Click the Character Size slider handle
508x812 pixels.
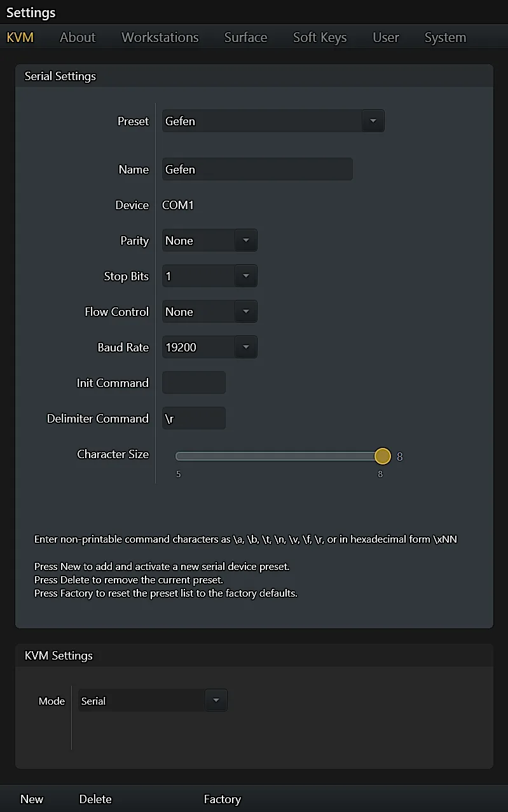pos(383,456)
